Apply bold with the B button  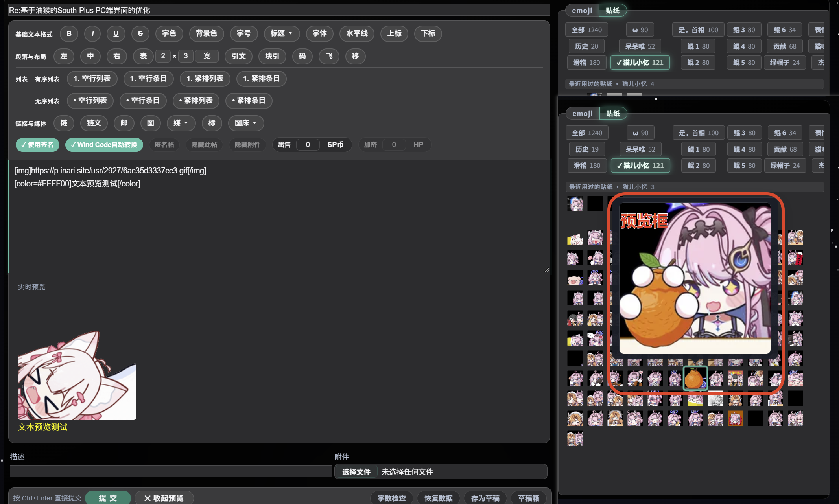(x=69, y=33)
